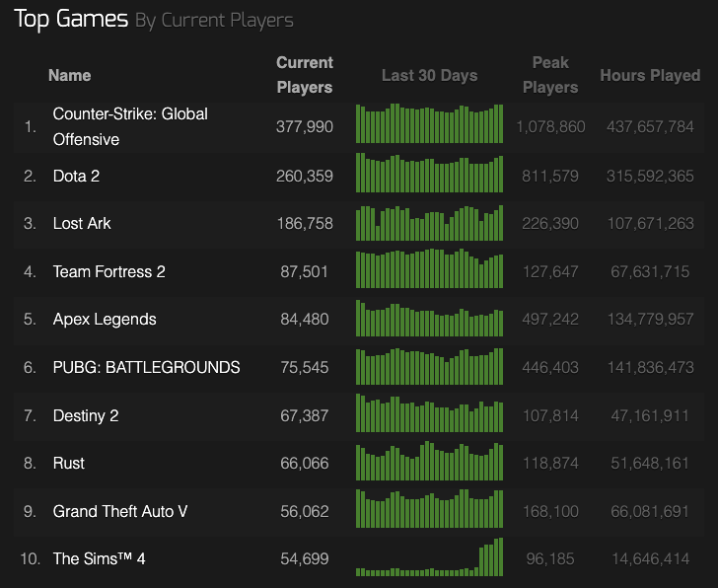Select current players value 260,359
718x588 pixels.
tap(305, 176)
